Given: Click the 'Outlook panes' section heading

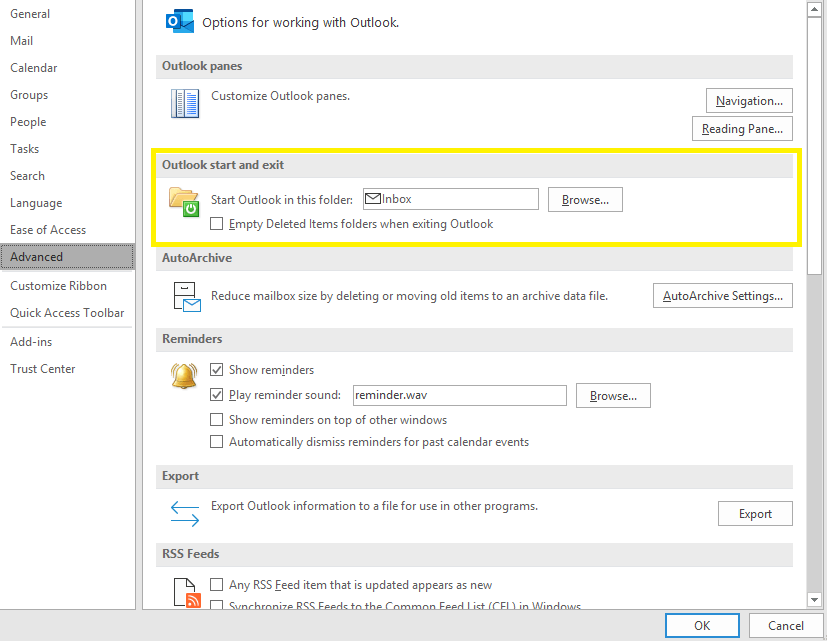Looking at the screenshot, I should 202,66.
